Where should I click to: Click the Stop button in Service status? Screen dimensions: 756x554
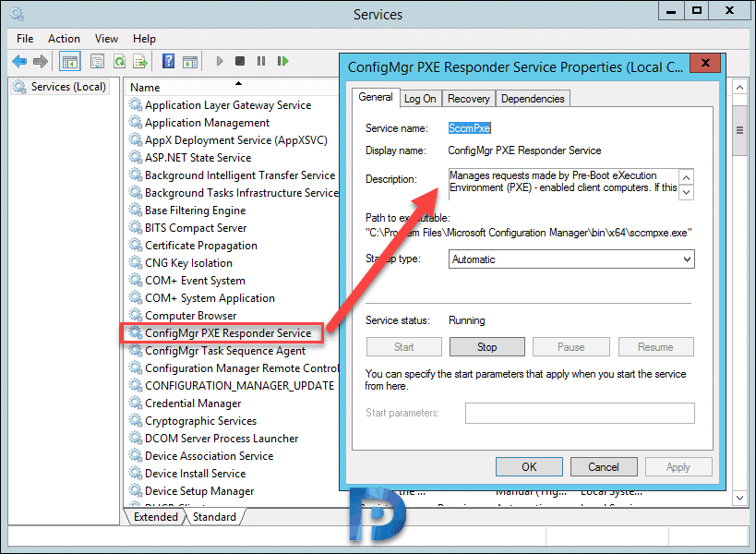pyautogui.click(x=487, y=347)
